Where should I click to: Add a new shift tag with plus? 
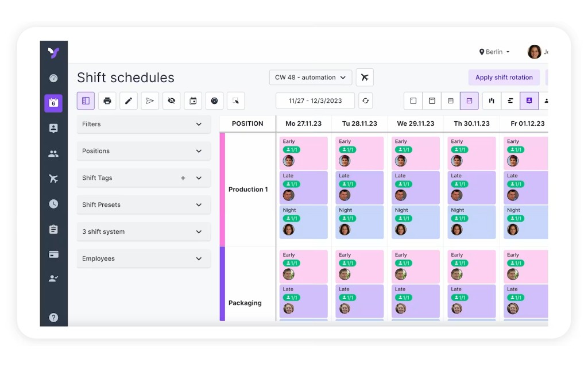[183, 178]
